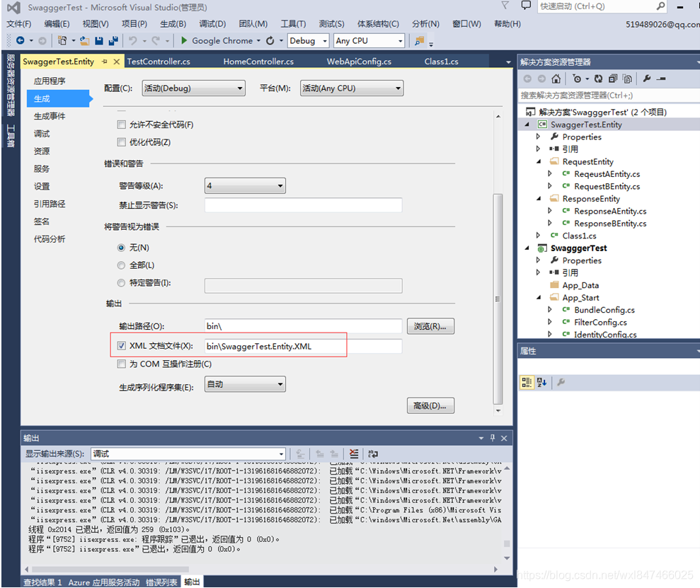Click the Navigate Backward toolbar icon
The image size is (700, 588).
(20, 40)
